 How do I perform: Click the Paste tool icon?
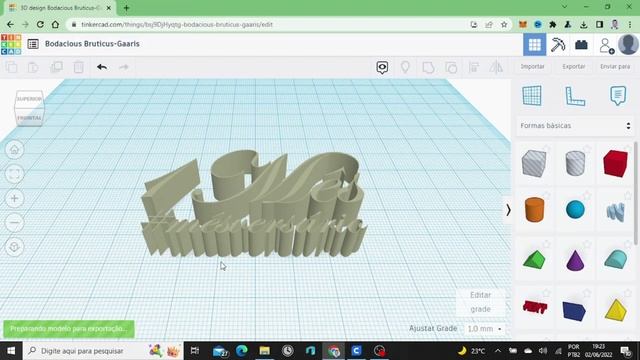(33, 67)
